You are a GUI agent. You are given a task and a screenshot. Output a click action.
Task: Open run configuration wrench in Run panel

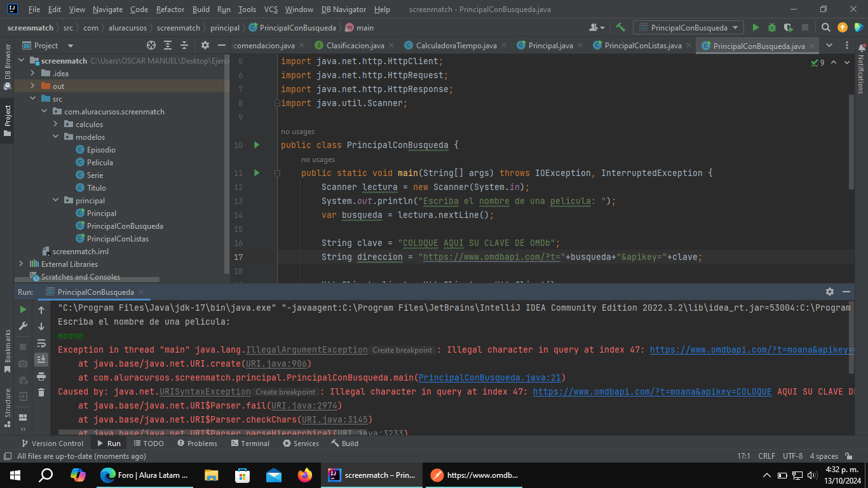(x=23, y=326)
